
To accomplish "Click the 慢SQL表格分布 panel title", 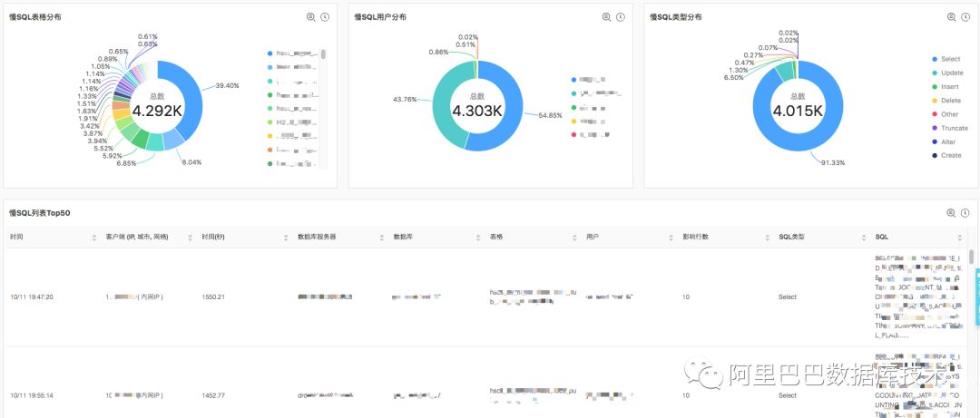I will 35,17.
